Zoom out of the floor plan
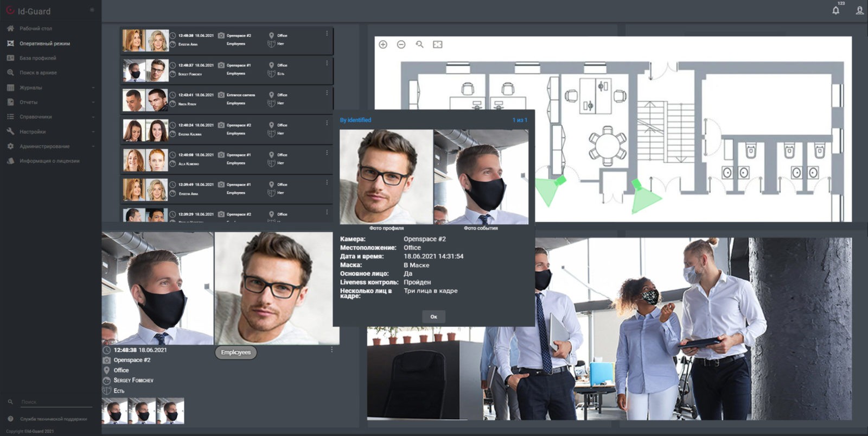 click(x=401, y=45)
